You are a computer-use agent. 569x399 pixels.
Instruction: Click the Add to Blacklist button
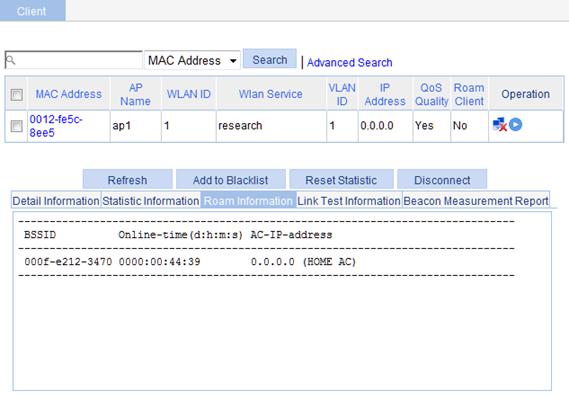coord(230,180)
